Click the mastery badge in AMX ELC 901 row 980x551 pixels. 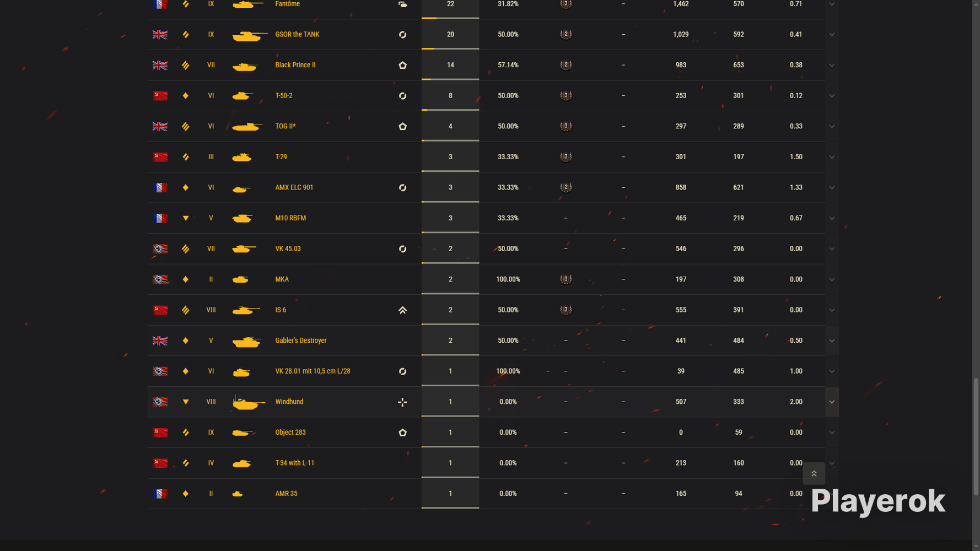pos(566,187)
